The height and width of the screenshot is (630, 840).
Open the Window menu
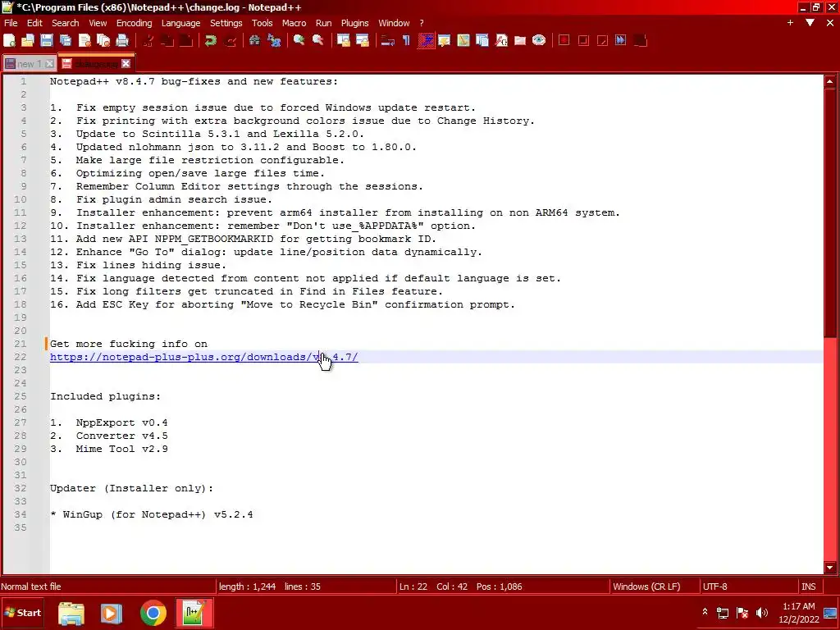[x=394, y=23]
